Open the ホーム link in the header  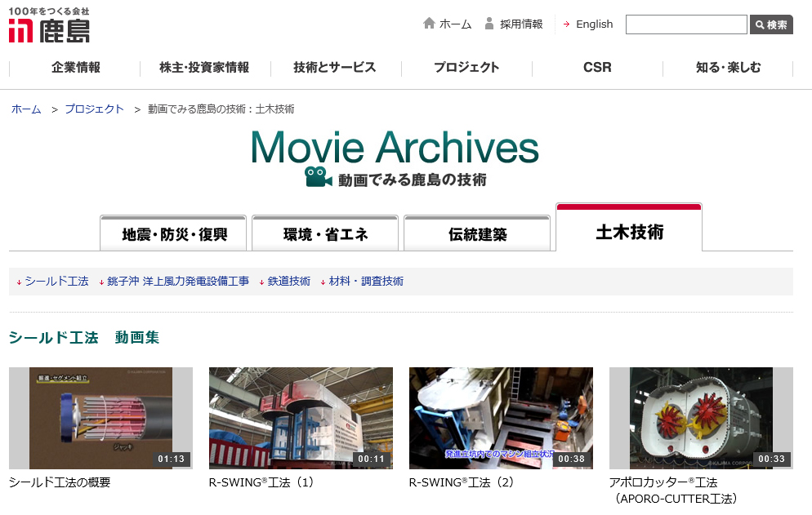point(455,24)
